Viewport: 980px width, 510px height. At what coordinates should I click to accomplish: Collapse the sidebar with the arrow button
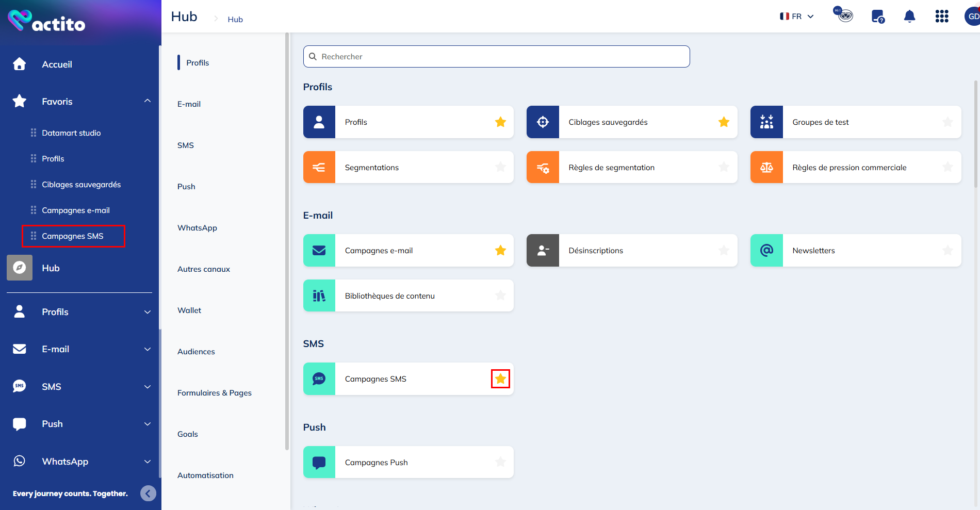tap(148, 493)
